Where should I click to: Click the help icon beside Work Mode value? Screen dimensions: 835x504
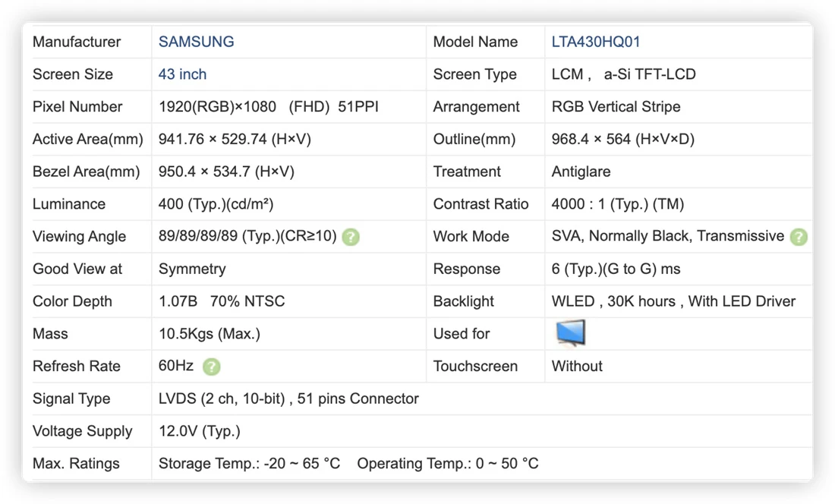[799, 237]
